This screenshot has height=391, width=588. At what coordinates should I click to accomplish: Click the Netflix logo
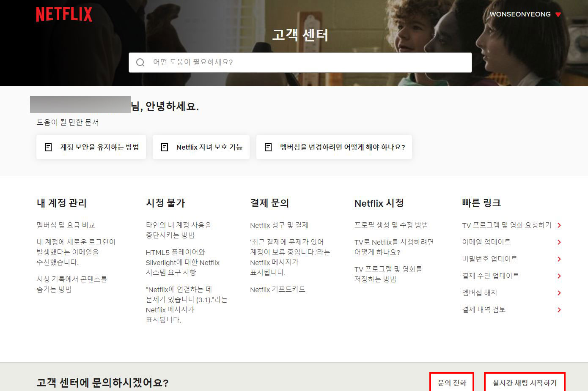(64, 14)
